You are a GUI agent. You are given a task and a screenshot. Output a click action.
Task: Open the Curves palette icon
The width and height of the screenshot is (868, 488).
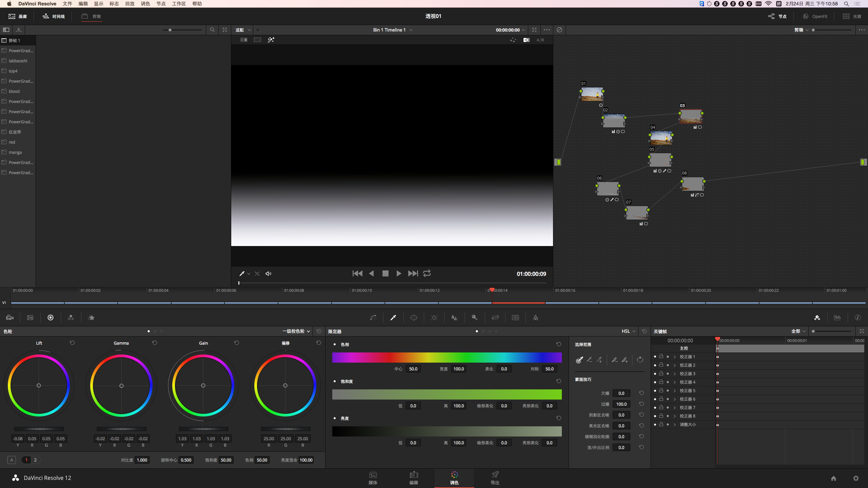(373, 318)
